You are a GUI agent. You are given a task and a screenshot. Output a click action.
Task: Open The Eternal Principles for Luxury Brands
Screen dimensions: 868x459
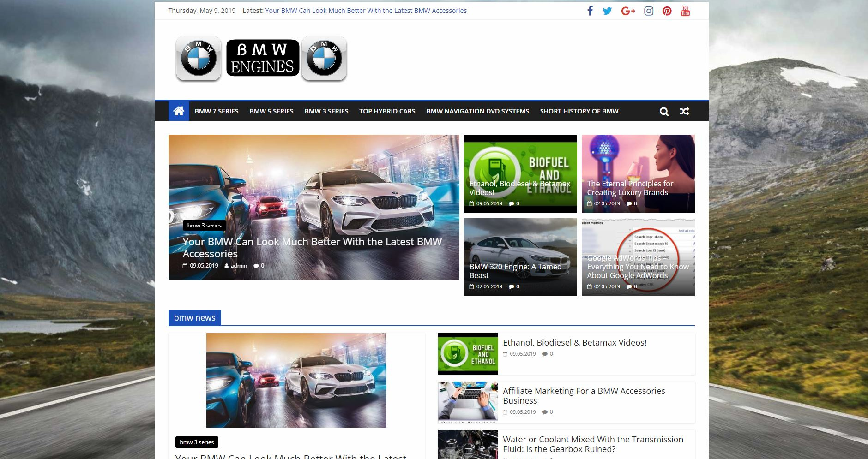click(630, 188)
